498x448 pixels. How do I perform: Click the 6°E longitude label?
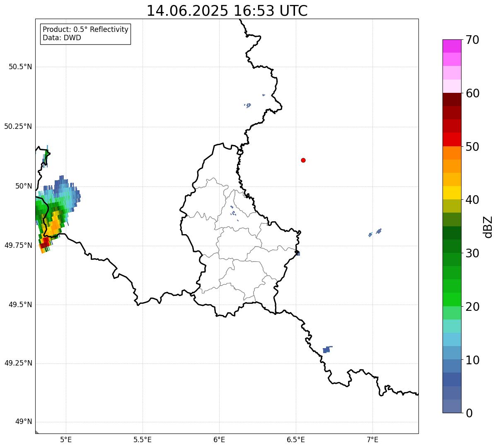point(219,439)
